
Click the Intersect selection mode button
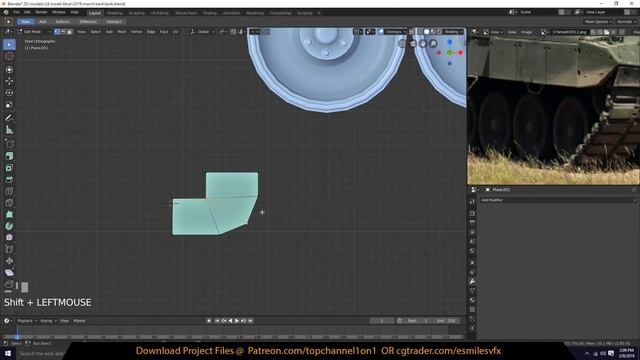114,22
